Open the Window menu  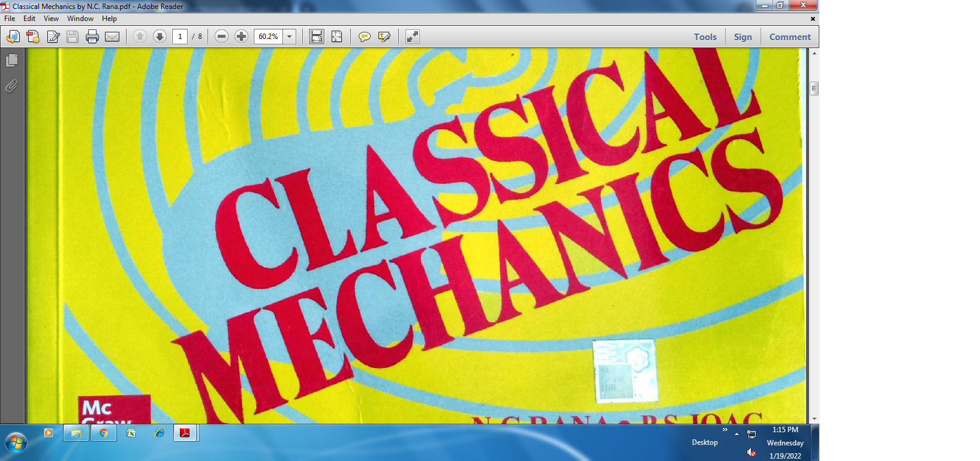pyautogui.click(x=80, y=19)
